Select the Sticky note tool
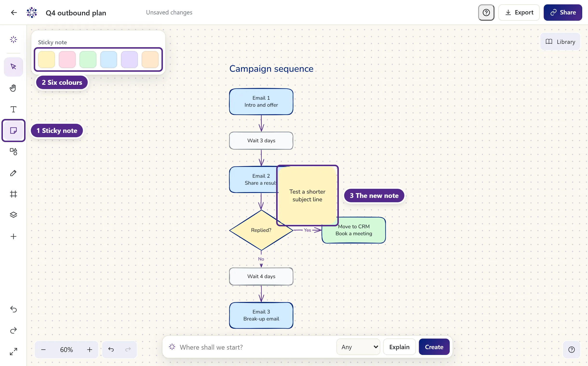This screenshot has width=588, height=366. (x=13, y=131)
